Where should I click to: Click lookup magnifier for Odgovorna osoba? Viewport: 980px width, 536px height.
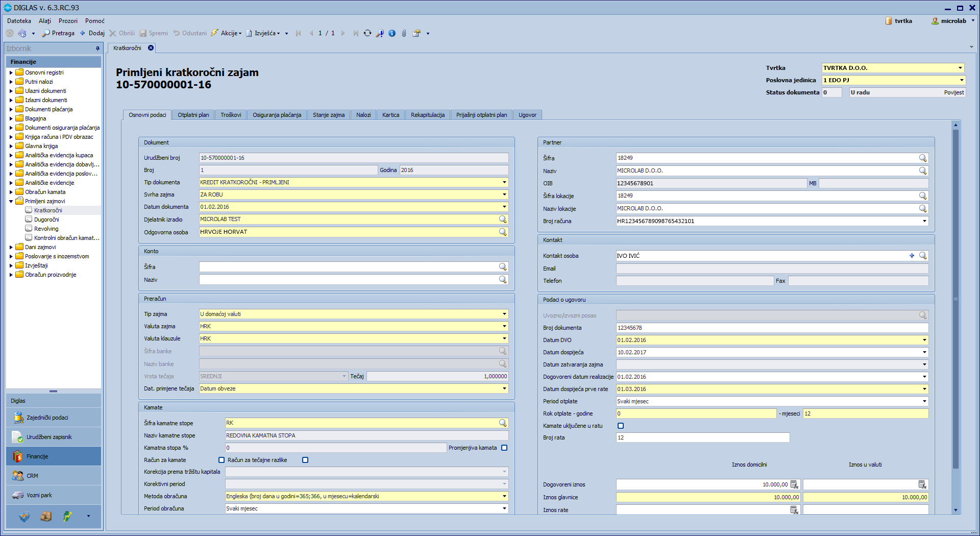(x=503, y=232)
